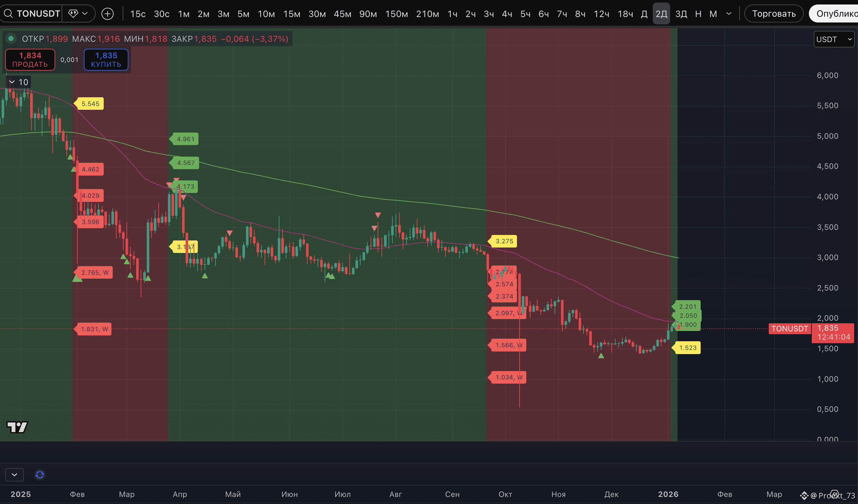
Task: Click the add symbol plus icon
Action: 108,14
